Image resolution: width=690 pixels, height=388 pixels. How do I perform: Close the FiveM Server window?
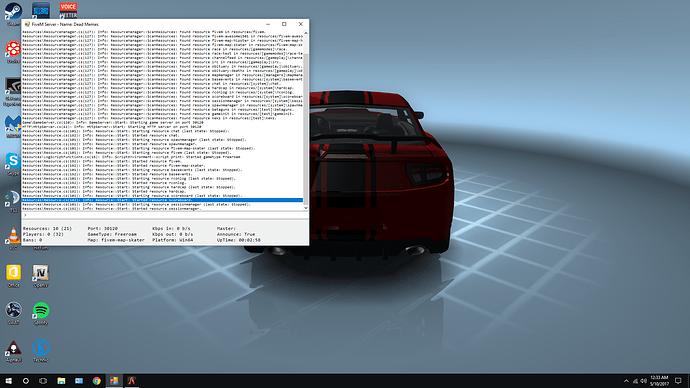[301, 24]
